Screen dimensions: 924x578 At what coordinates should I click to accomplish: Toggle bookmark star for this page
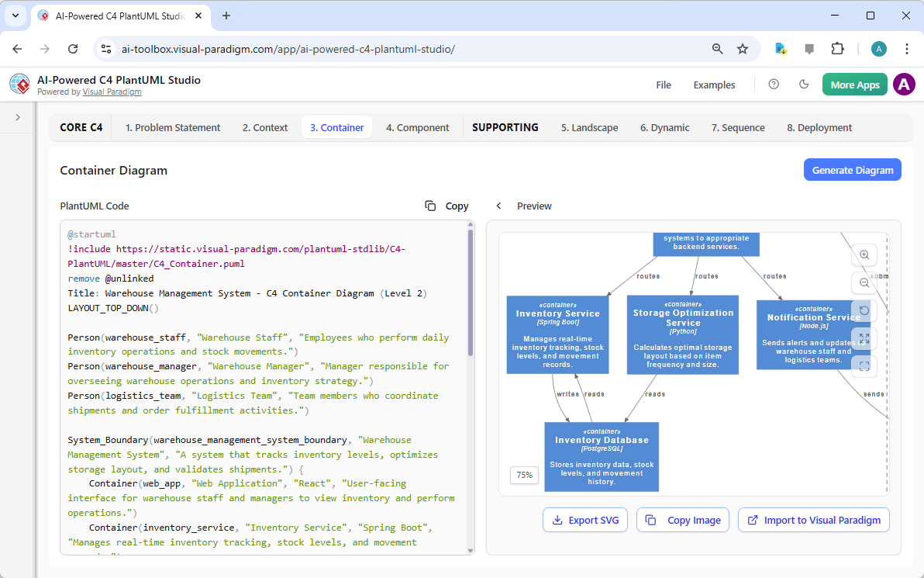click(743, 48)
